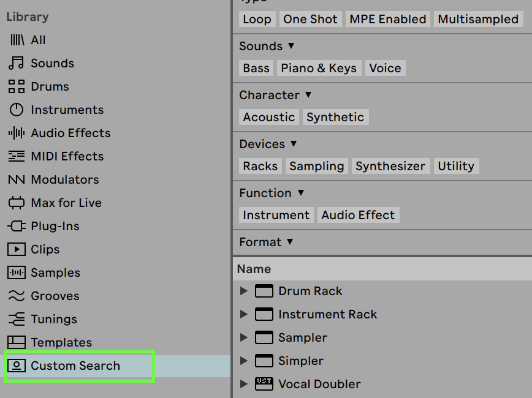Viewport: 532px width, 398px height.
Task: Toggle the MPE Enabled filter
Action: [x=387, y=19]
